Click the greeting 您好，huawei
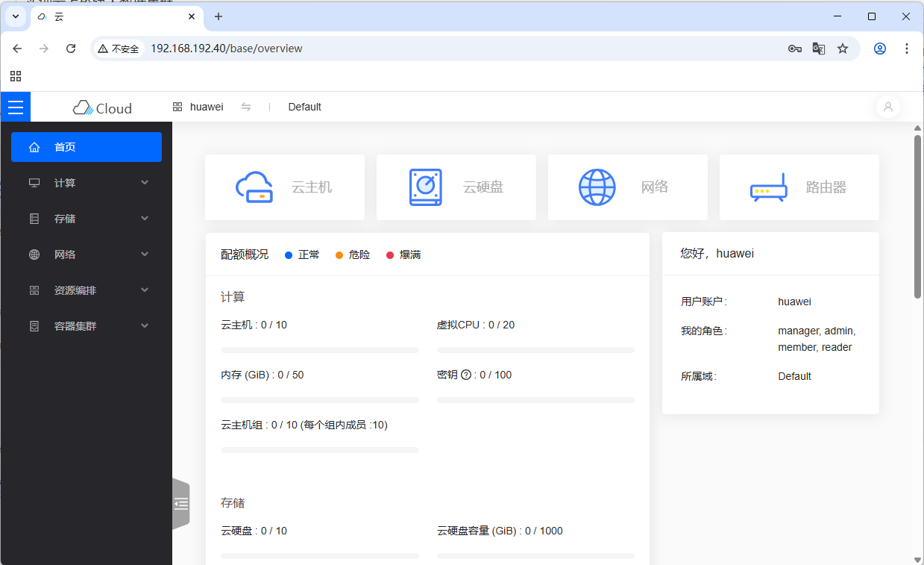Viewport: 924px width, 565px height. tap(717, 254)
